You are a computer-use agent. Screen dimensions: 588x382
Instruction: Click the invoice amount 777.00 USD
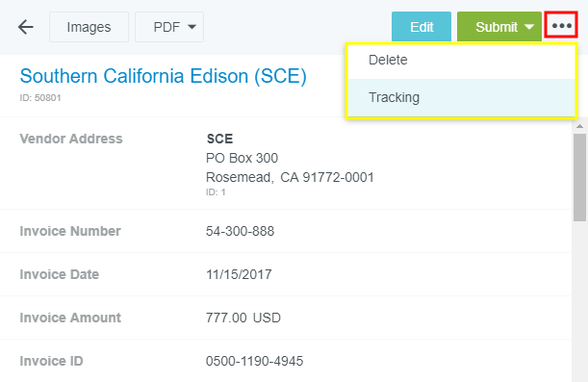243,318
